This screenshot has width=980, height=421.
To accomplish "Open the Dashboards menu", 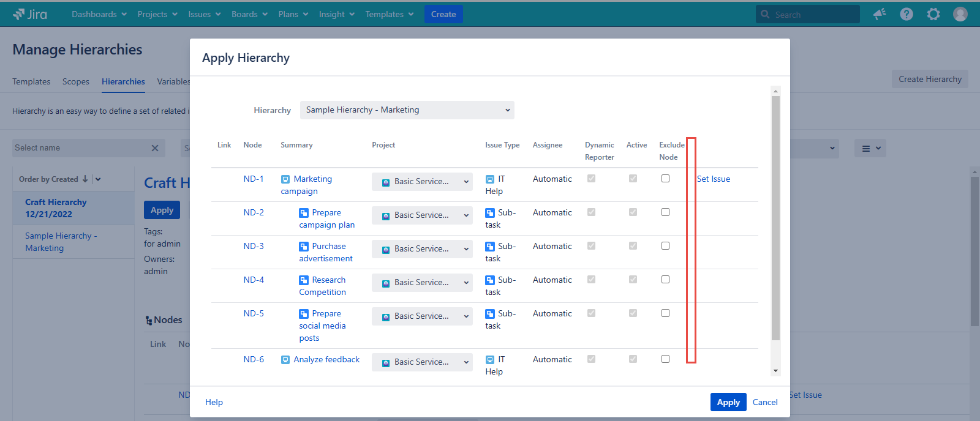I will click(99, 14).
